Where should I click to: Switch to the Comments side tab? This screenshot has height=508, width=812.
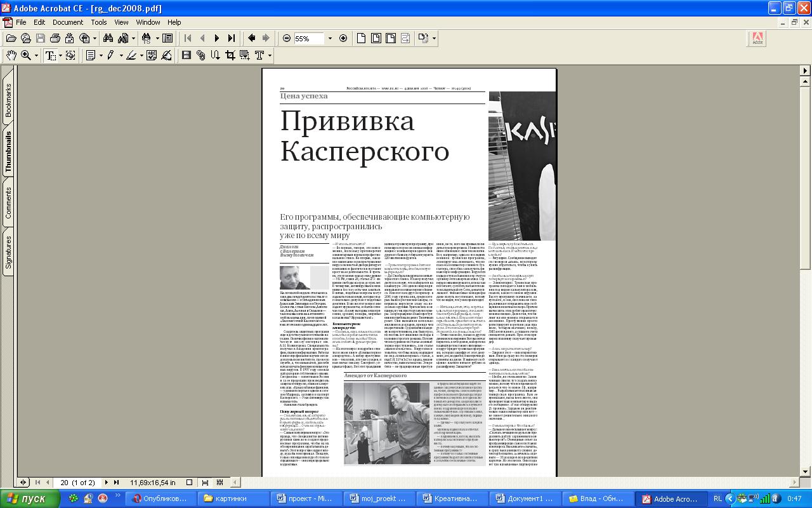click(9, 204)
